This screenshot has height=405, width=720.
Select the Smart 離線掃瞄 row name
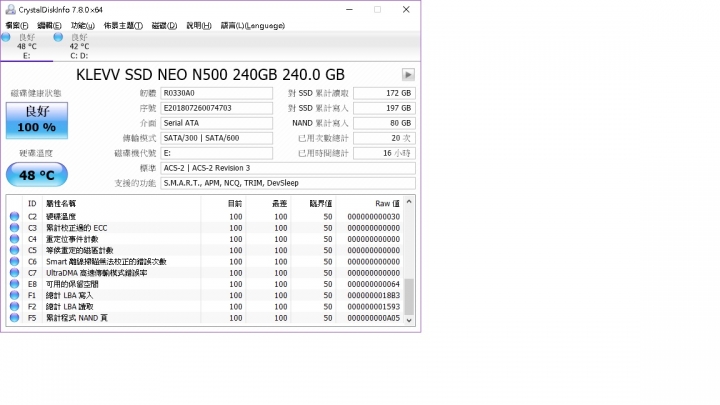point(106,261)
